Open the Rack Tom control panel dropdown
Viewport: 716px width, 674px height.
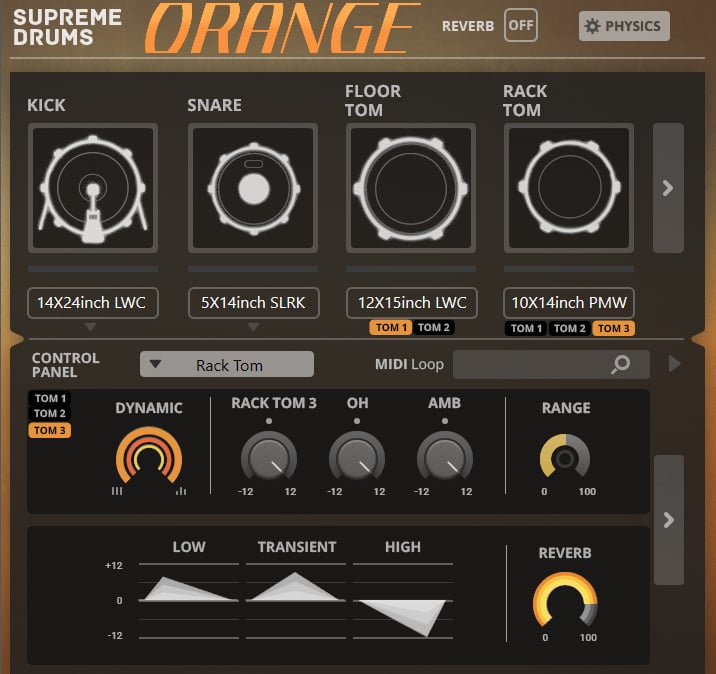(227, 365)
